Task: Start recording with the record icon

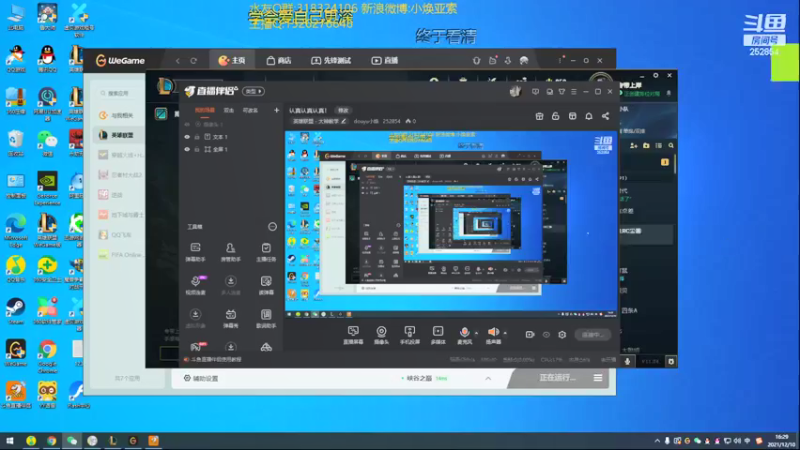Action: (530, 335)
